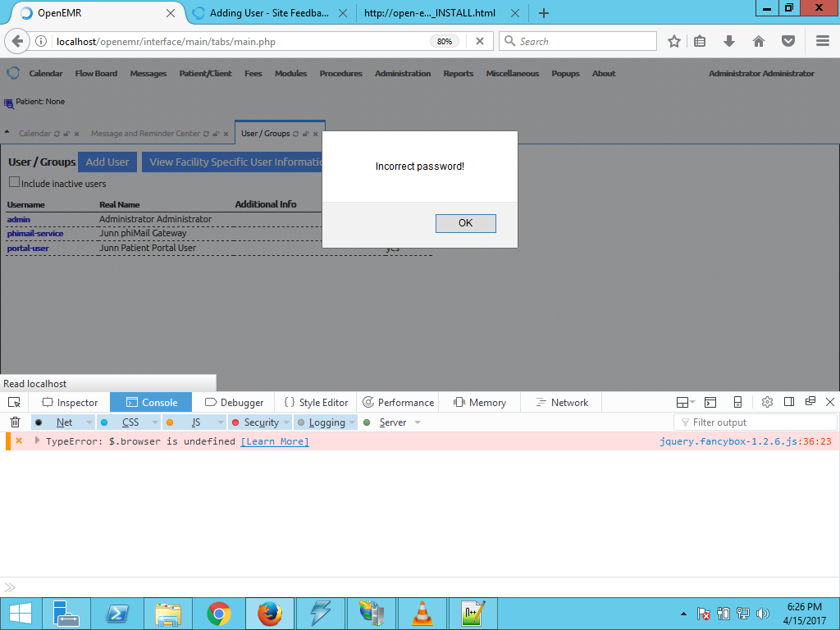Go back using the browser back arrow
This screenshot has width=840, height=630.
18,41
